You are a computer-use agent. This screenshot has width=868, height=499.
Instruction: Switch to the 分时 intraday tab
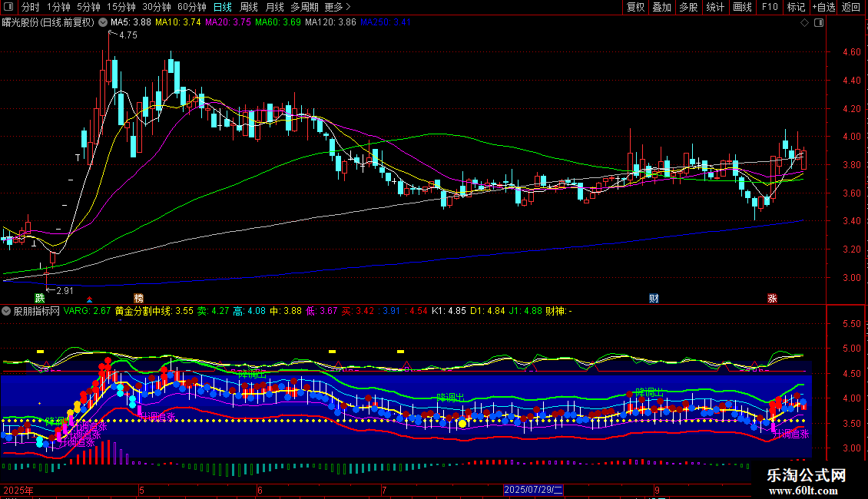[x=30, y=7]
